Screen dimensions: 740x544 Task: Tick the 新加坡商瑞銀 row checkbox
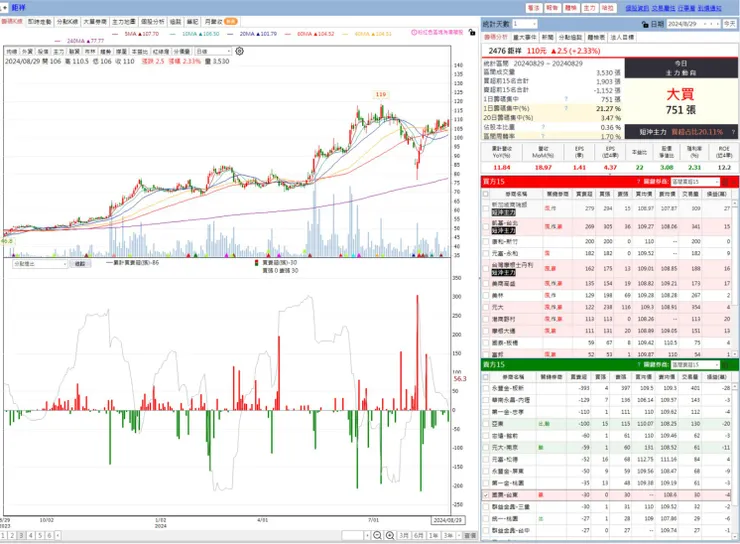[486, 208]
